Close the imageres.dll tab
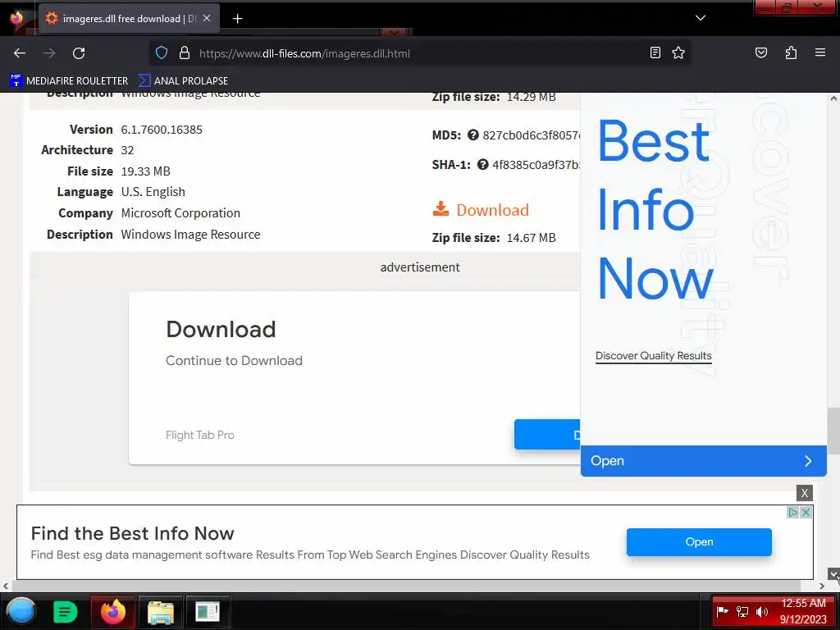Image resolution: width=840 pixels, height=630 pixels. click(207, 18)
